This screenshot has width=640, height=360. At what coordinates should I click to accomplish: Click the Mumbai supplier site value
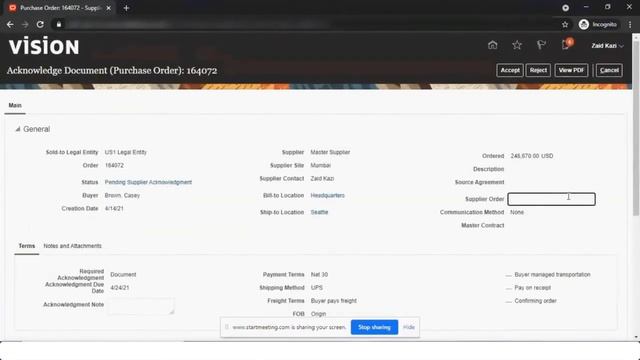(320, 165)
